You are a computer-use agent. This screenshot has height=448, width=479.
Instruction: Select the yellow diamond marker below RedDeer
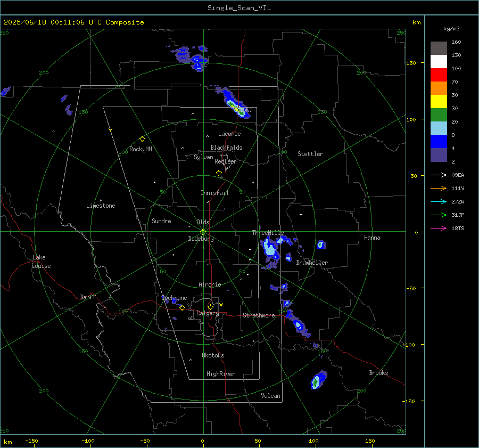pyautogui.click(x=219, y=173)
